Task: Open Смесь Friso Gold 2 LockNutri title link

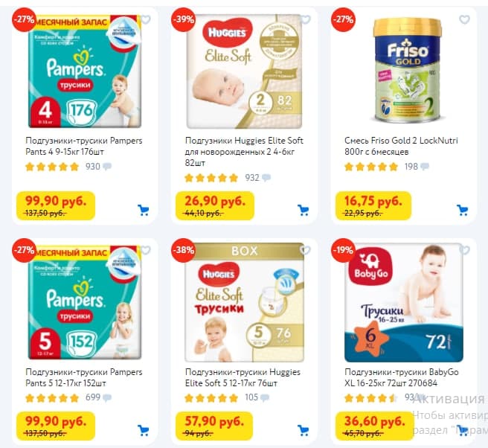Action: pos(401,146)
